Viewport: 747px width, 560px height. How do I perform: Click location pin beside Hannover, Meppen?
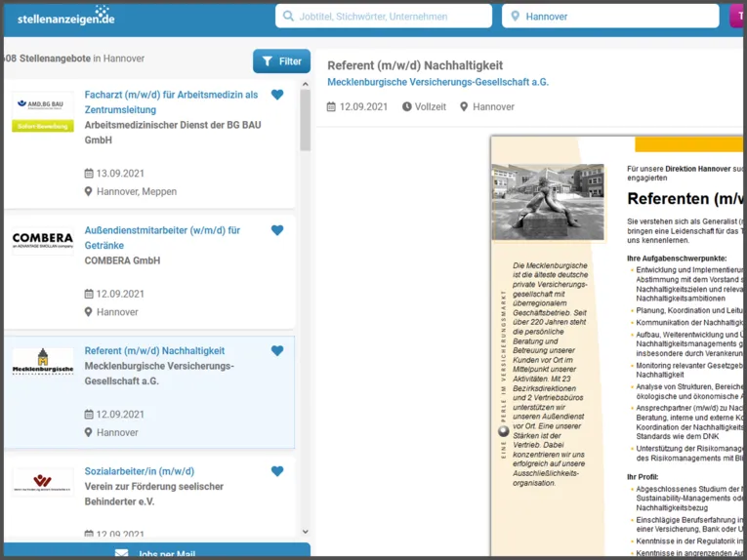click(x=88, y=191)
